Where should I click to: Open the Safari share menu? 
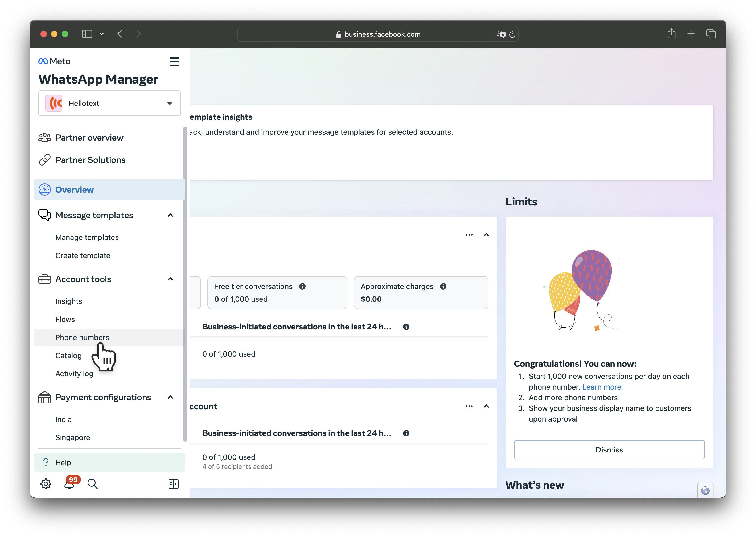671,34
